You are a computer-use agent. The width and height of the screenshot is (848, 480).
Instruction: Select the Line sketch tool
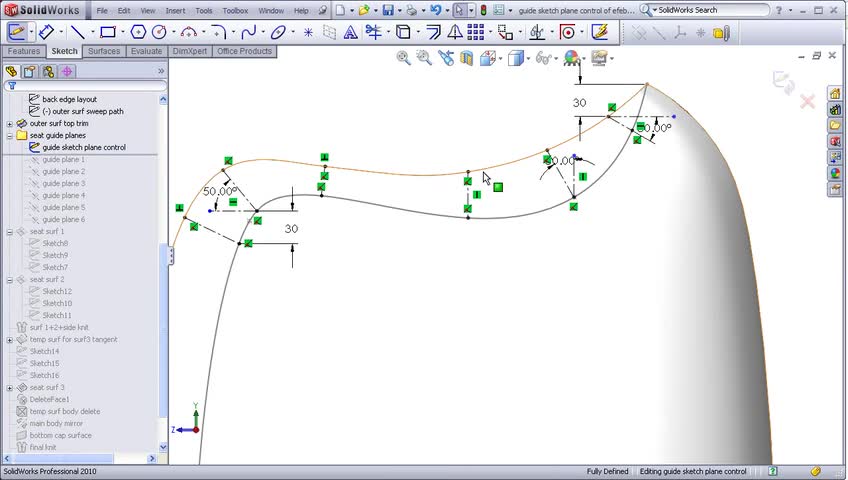pyautogui.click(x=77, y=32)
